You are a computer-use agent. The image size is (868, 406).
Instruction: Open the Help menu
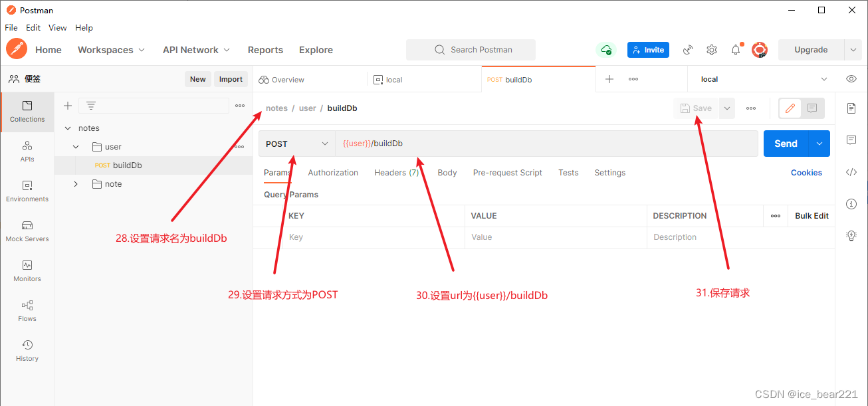coord(84,28)
